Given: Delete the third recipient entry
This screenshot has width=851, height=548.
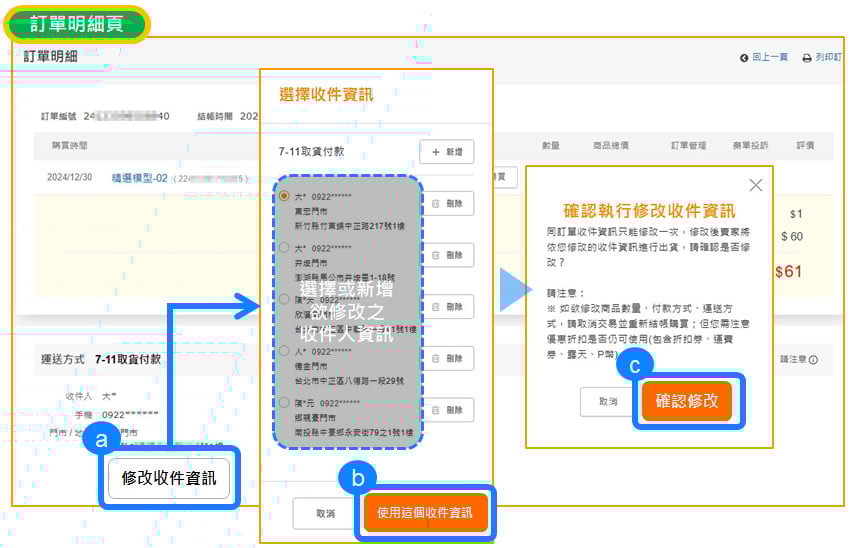Looking at the screenshot, I should pos(446,307).
